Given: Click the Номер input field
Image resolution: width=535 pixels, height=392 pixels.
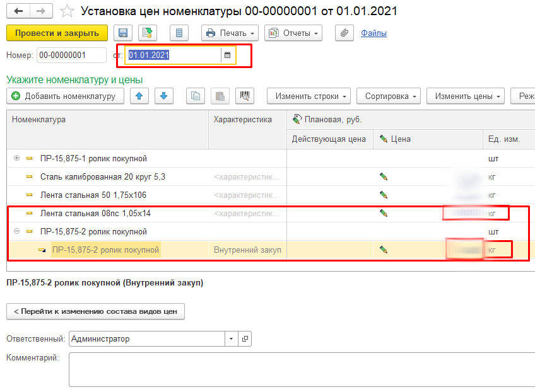Looking at the screenshot, I should tap(72, 55).
